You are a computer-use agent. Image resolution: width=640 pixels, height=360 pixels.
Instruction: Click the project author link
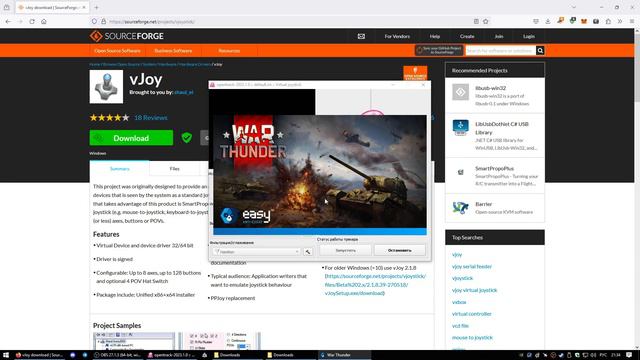[x=184, y=92]
